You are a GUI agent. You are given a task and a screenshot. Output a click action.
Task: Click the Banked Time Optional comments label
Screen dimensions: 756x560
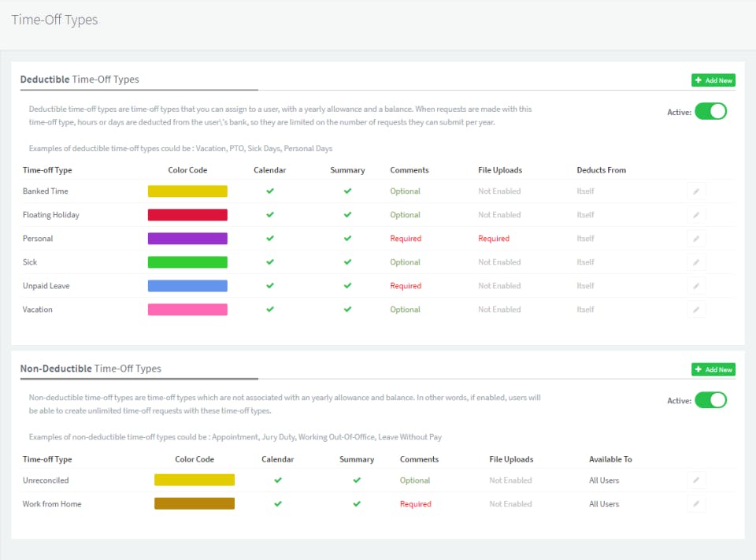pos(405,191)
